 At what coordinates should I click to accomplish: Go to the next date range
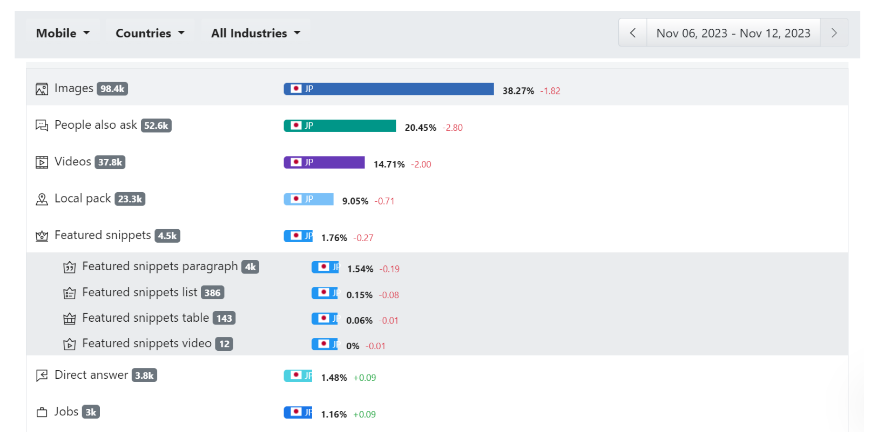tap(834, 33)
